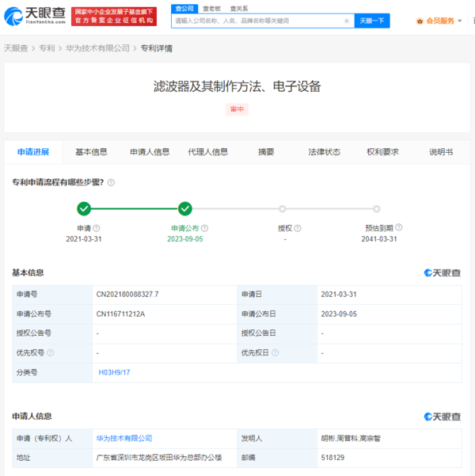Focus the company name search input field

[257, 21]
